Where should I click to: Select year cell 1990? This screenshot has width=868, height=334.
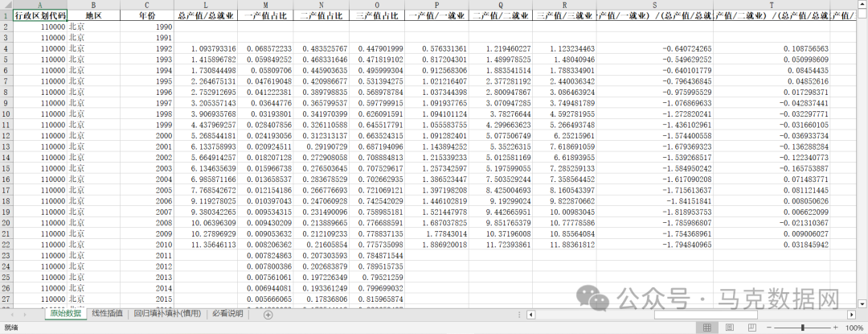pyautogui.click(x=147, y=27)
